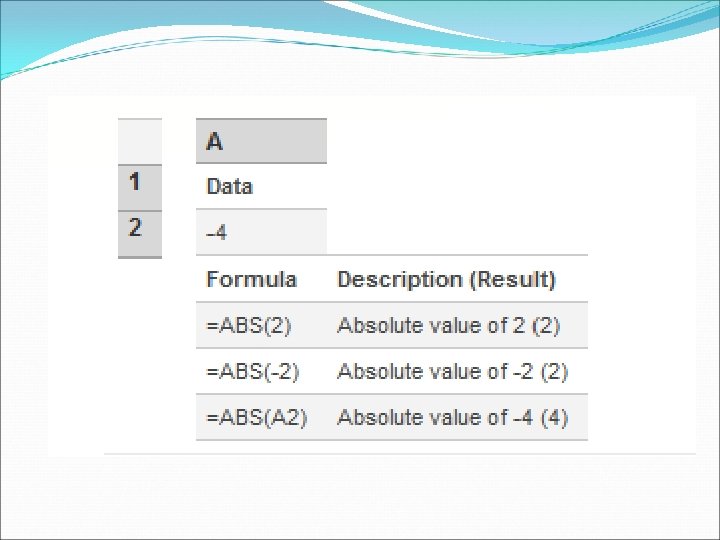Select the =ABS(2) formula cell
Screen dimensions: 720x540
(x=261, y=325)
